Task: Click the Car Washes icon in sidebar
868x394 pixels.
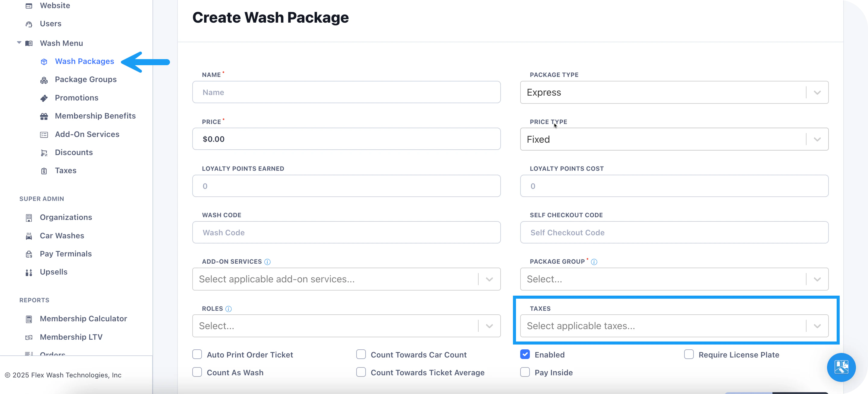Action: [x=29, y=236]
